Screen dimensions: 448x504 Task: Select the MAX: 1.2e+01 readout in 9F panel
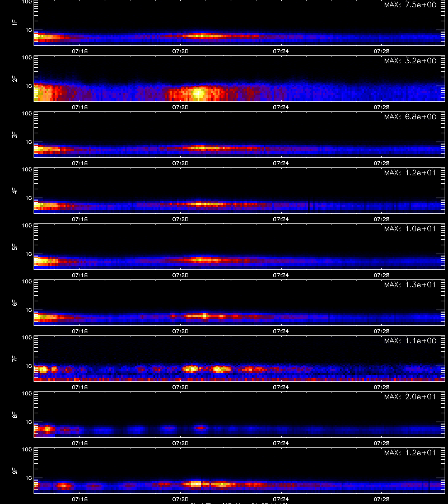tap(410, 452)
